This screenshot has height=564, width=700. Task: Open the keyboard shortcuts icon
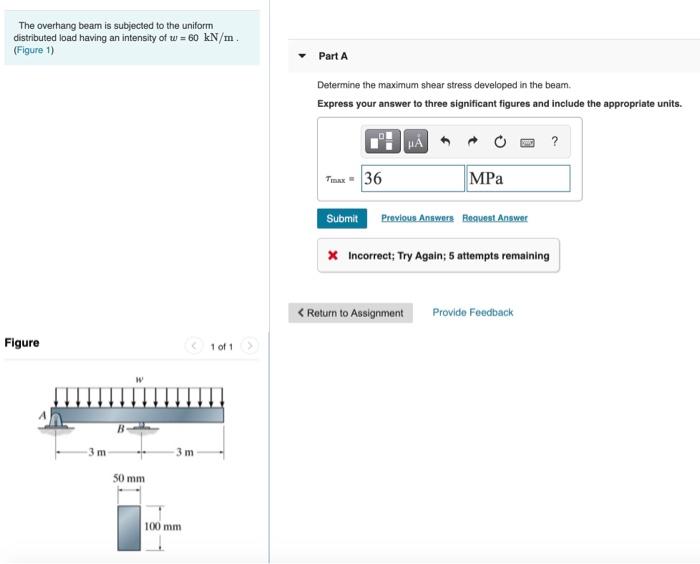click(x=527, y=142)
